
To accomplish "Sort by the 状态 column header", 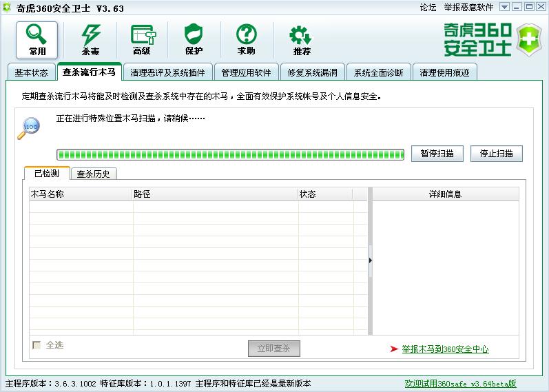I will [325, 194].
